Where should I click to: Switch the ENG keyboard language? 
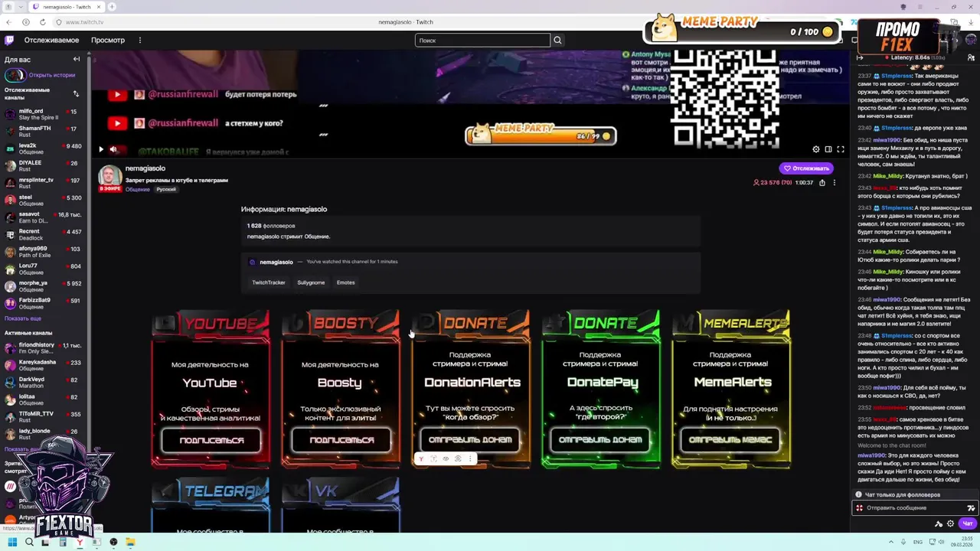[x=918, y=542]
